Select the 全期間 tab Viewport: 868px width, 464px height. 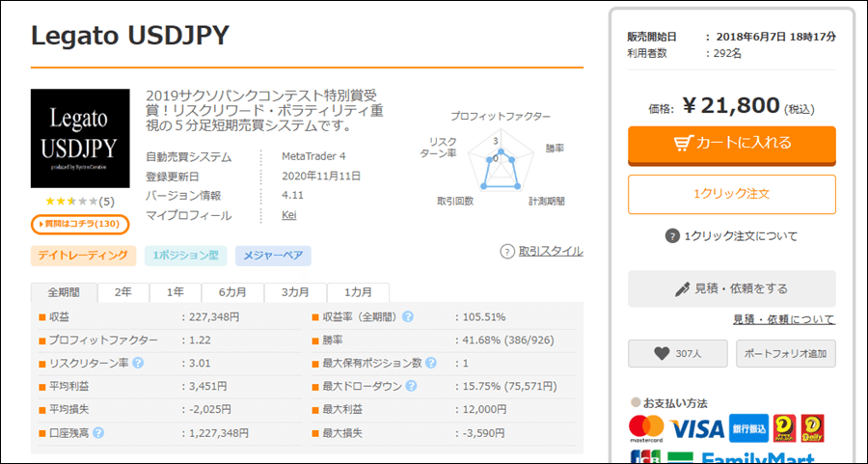[x=64, y=292]
